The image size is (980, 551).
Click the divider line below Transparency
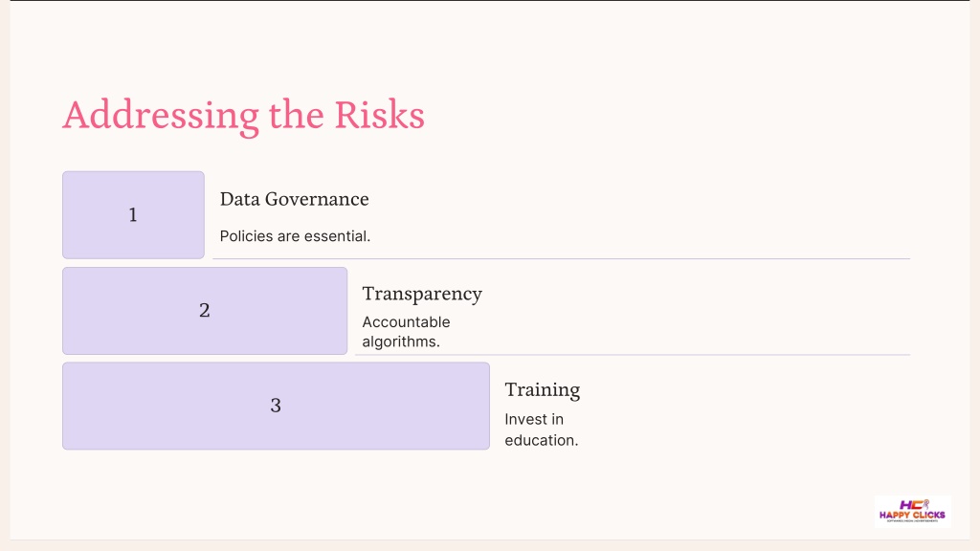[x=633, y=354]
